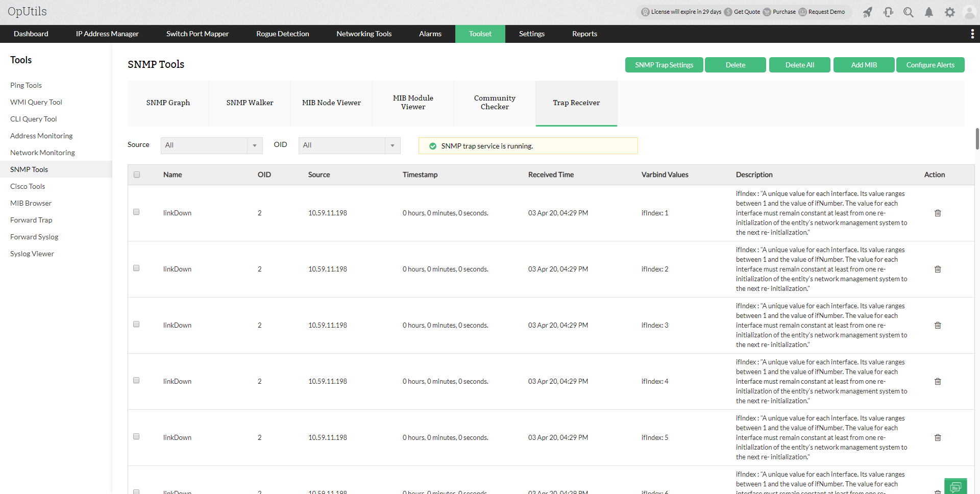Open the search icon in the top bar
This screenshot has height=494, width=980.
coord(908,12)
